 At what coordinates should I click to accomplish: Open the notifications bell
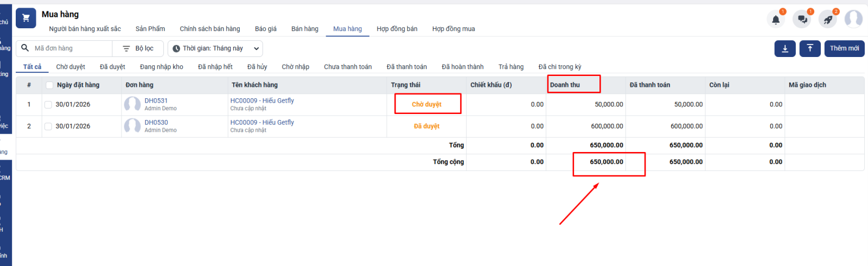coord(776,20)
